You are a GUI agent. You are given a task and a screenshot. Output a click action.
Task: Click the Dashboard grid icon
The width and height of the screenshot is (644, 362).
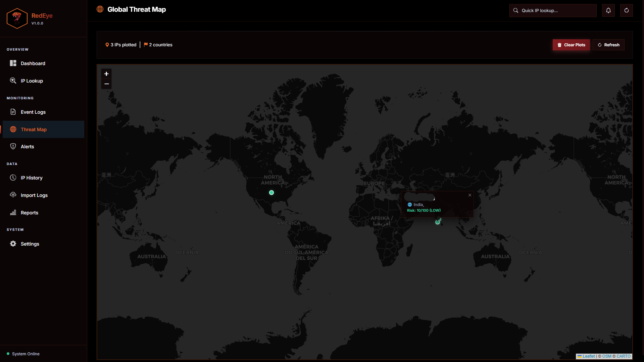tap(13, 63)
